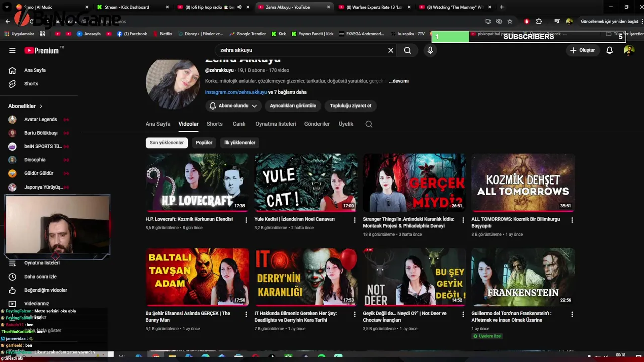644x362 pixels.
Task: Open the Oluştur create menu
Action: click(x=582, y=50)
